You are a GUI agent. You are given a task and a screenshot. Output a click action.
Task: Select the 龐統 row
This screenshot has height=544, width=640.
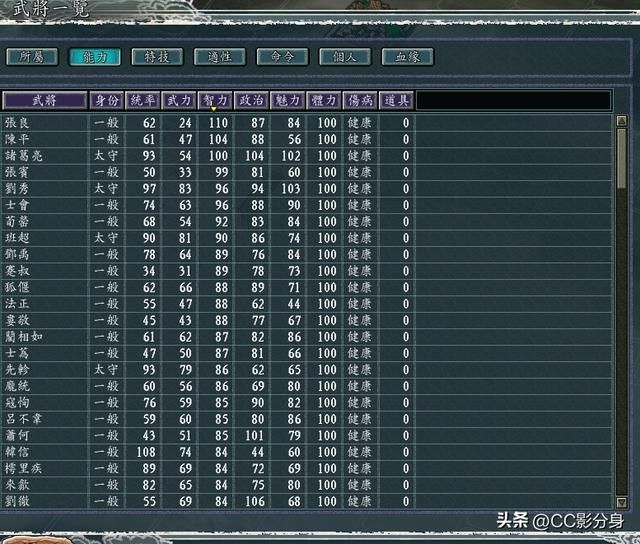[306, 386]
